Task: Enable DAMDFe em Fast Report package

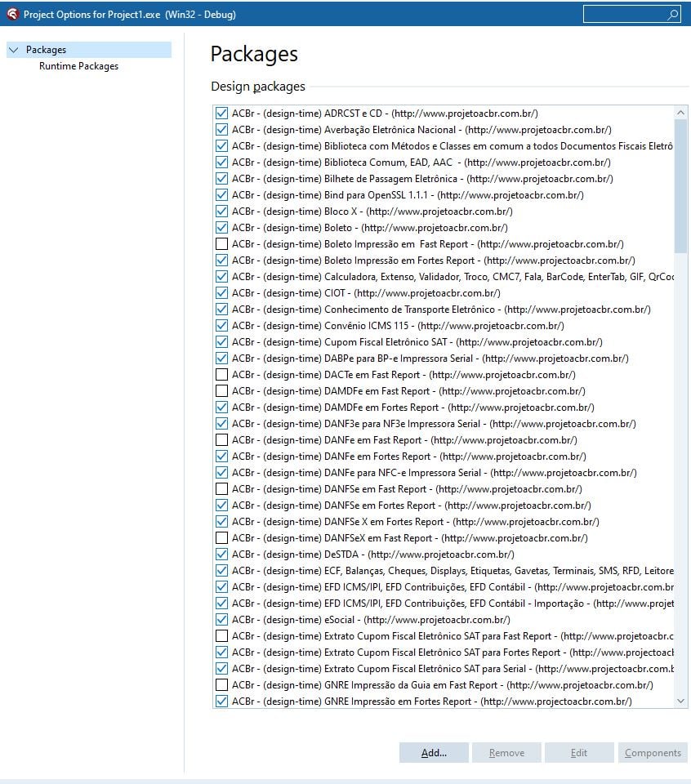Action: pyautogui.click(x=221, y=391)
